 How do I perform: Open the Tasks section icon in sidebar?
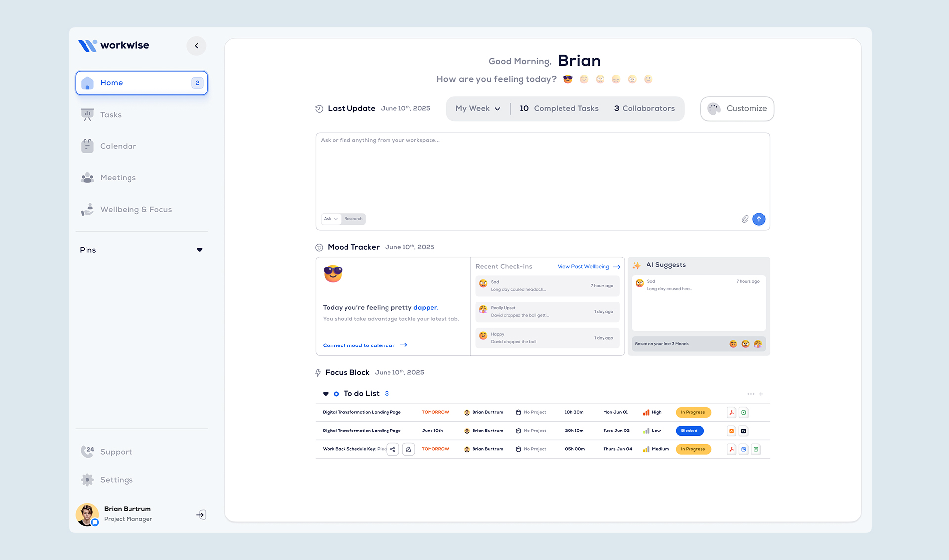point(87,114)
